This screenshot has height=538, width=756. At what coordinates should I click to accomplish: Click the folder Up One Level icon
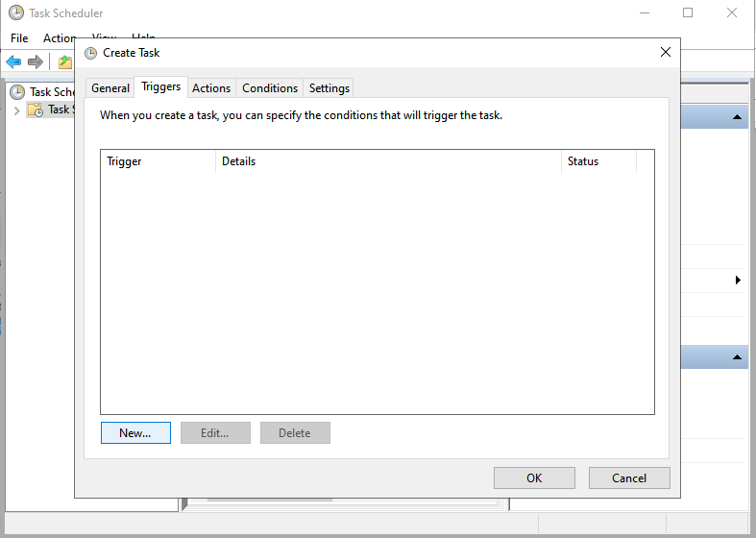point(64,62)
